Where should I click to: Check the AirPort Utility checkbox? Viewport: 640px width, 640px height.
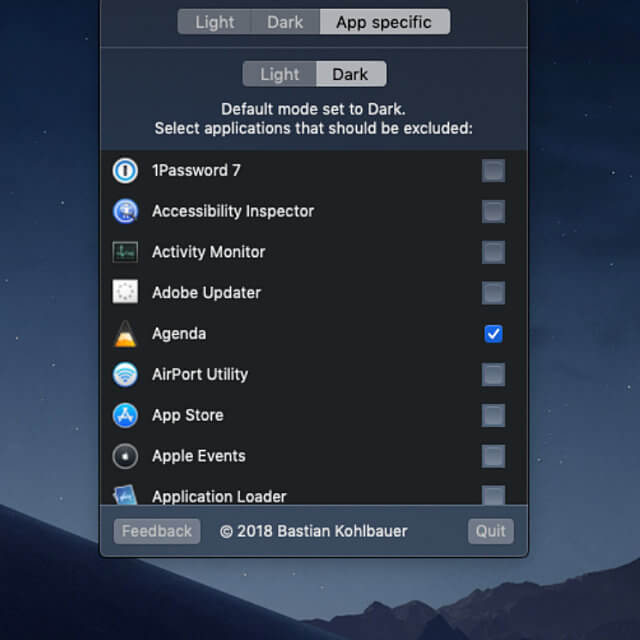coord(493,375)
